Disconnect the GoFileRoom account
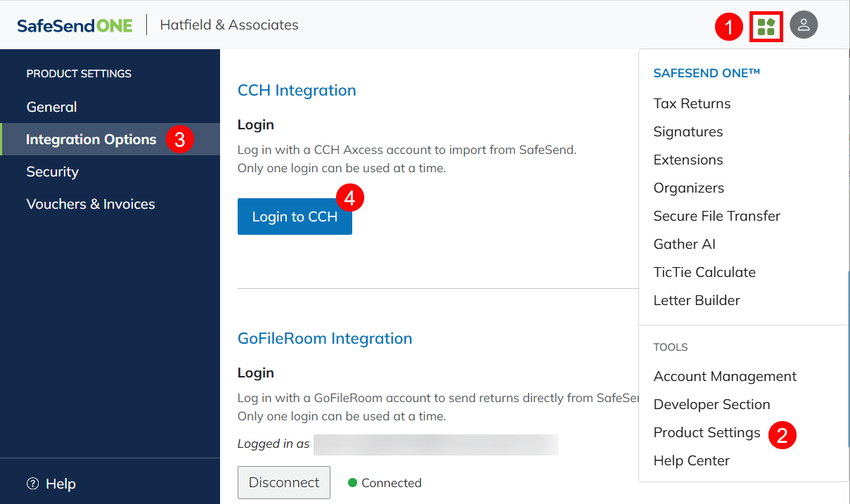 click(283, 482)
